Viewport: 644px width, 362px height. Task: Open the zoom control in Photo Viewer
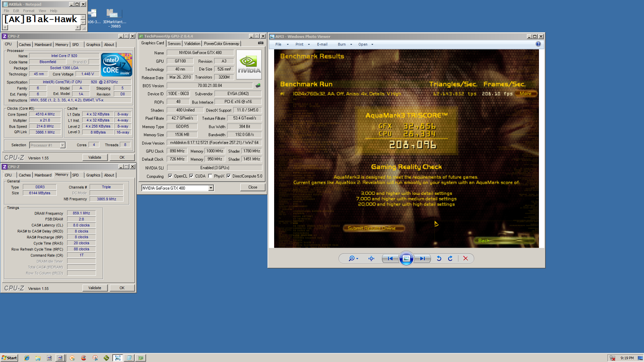tap(353, 259)
